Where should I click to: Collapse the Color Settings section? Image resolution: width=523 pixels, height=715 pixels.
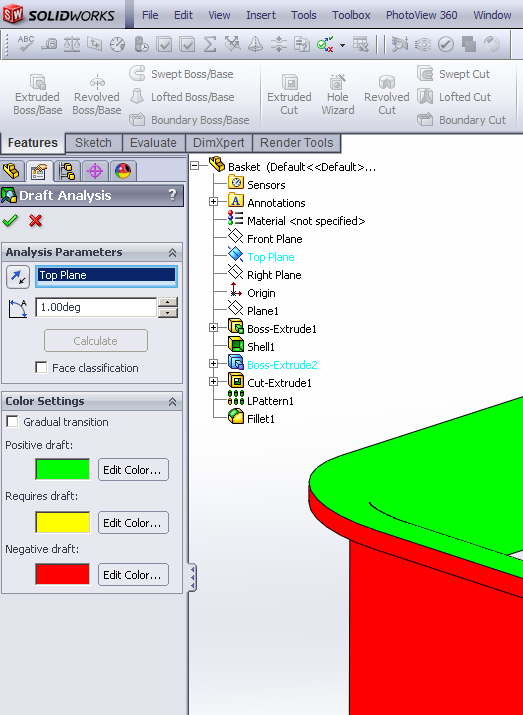[172, 402]
